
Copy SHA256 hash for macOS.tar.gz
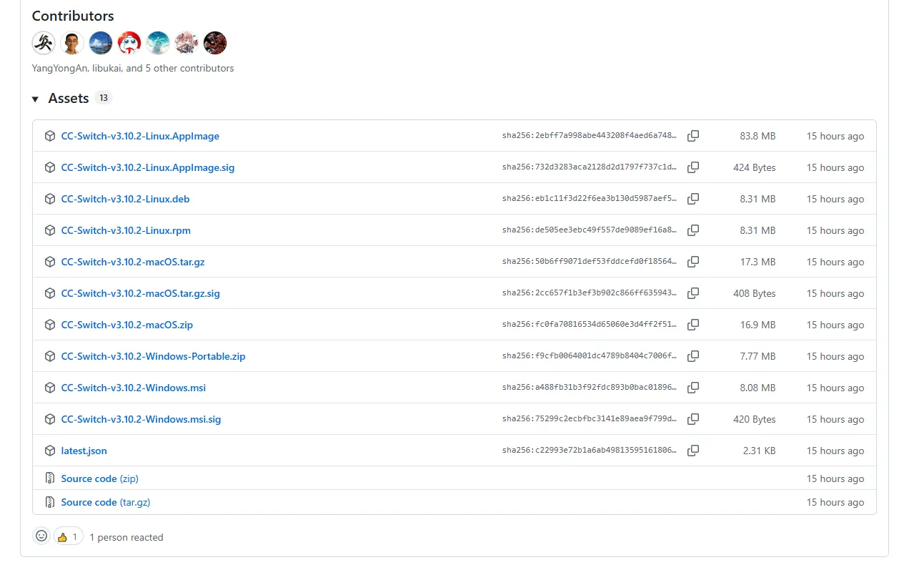pyautogui.click(x=692, y=262)
